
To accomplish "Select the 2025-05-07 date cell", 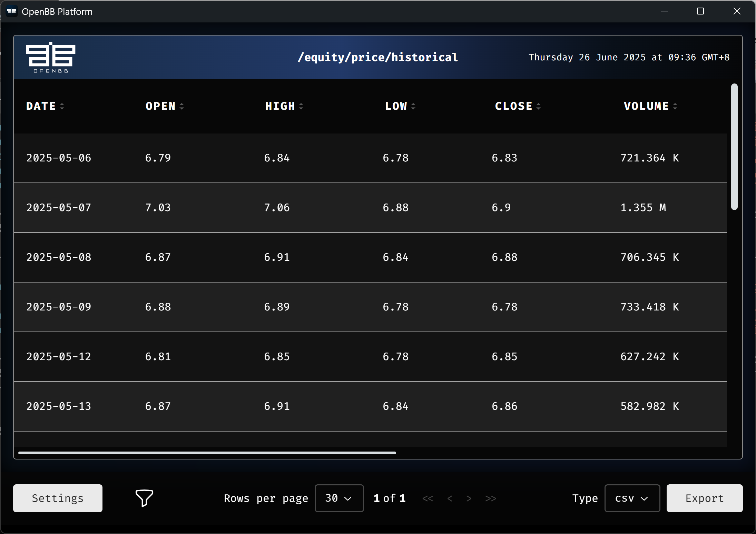I will 59,208.
